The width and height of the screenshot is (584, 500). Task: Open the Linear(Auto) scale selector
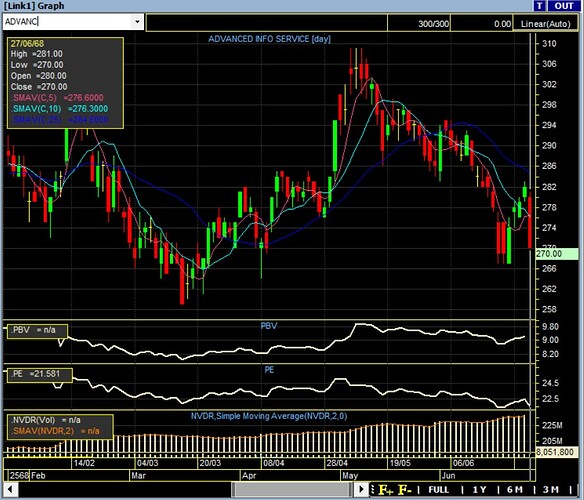click(545, 24)
